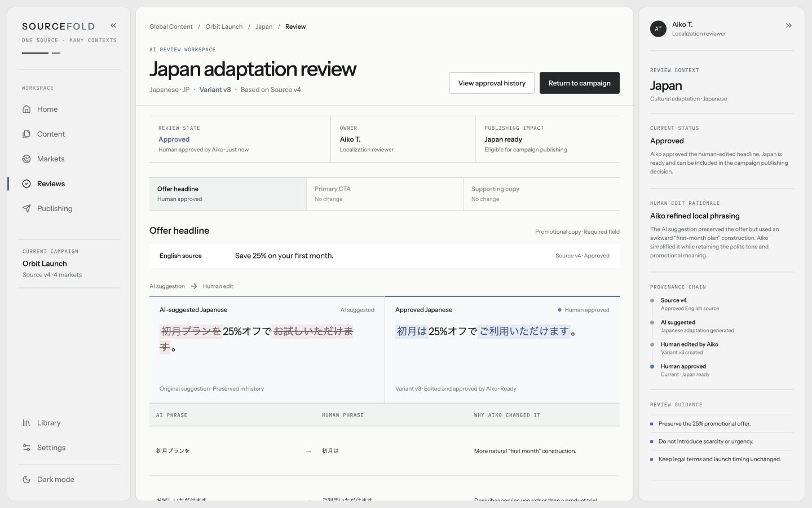812x508 pixels.
Task: Click the AI suggested label on left card
Action: (x=357, y=310)
